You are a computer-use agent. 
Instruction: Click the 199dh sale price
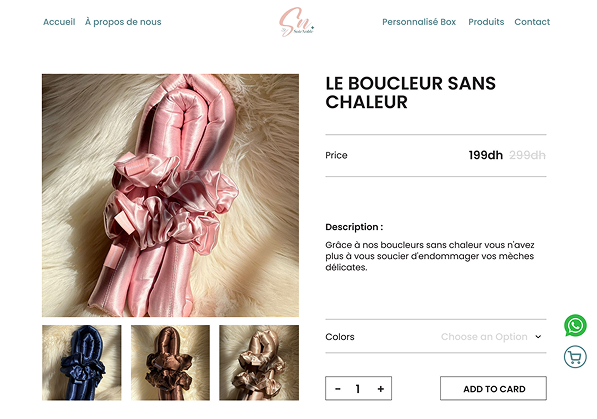point(485,155)
